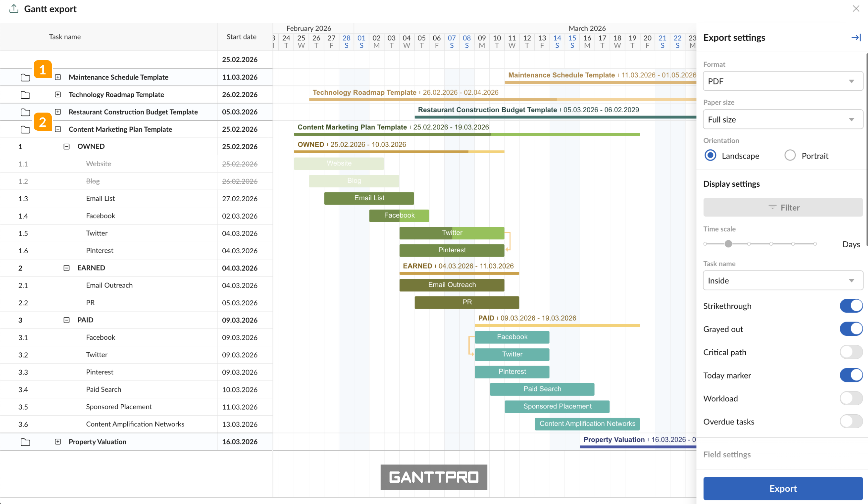This screenshot has width=868, height=504.
Task: Click the Time scale slider handle
Action: coord(728,244)
